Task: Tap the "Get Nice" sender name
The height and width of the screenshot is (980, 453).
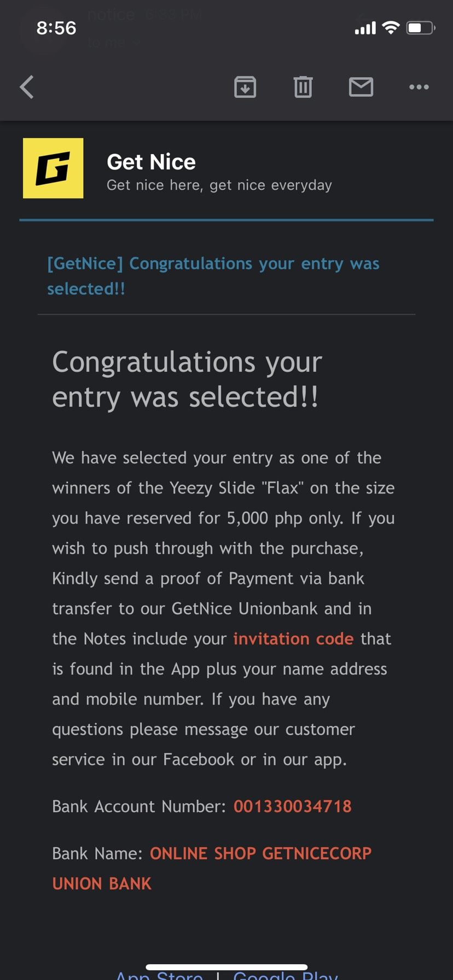Action: coord(151,162)
